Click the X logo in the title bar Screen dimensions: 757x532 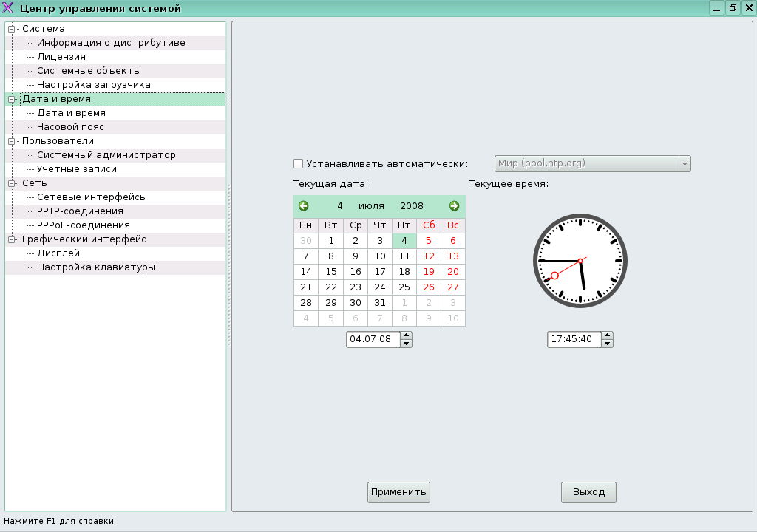click(8, 7)
